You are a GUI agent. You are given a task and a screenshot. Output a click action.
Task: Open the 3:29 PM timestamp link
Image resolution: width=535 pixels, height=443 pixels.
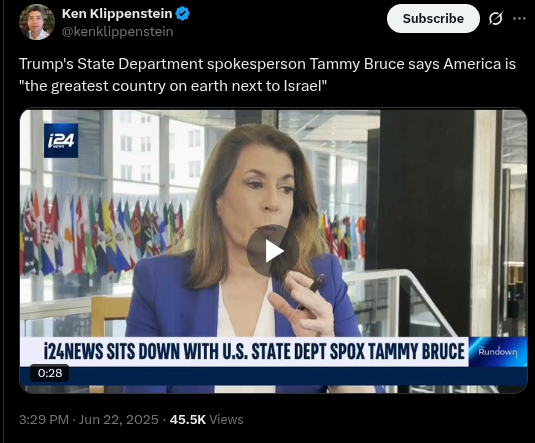pyautogui.click(x=44, y=419)
